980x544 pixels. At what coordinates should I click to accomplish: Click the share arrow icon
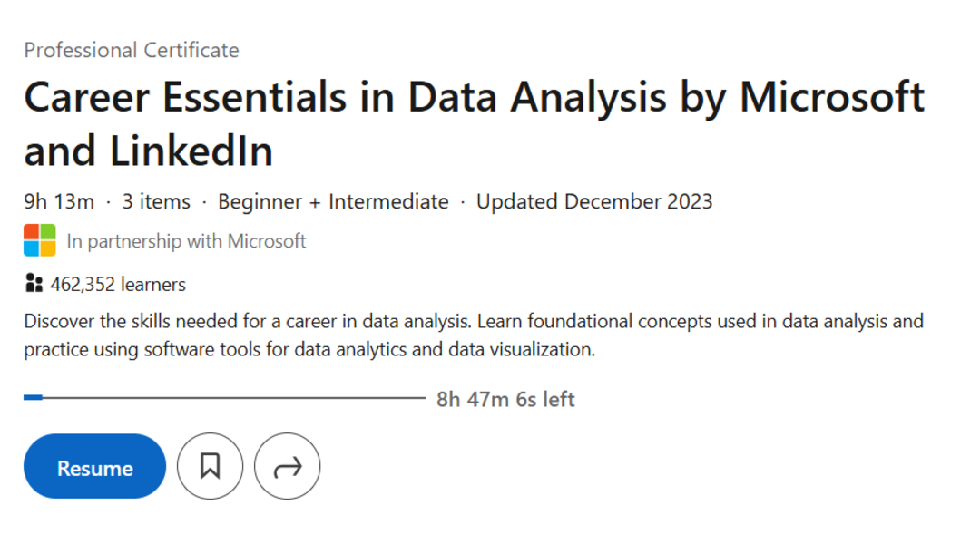click(288, 467)
